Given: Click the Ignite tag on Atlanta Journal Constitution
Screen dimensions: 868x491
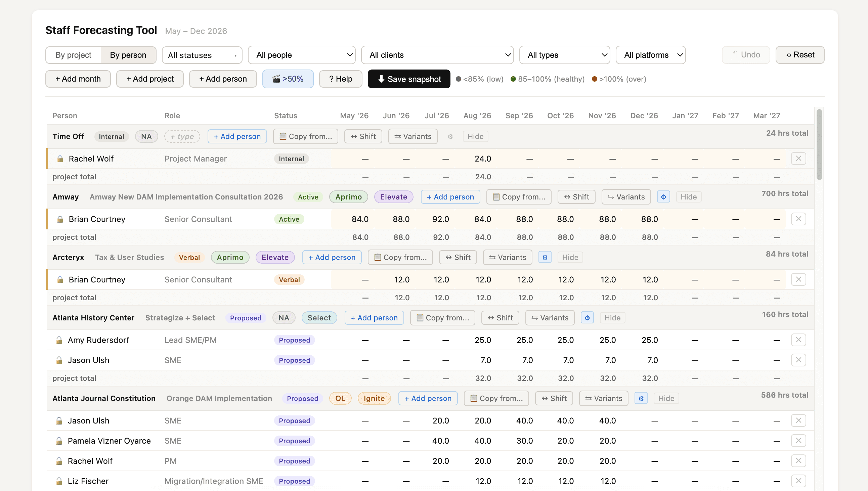Looking at the screenshot, I should [x=374, y=398].
